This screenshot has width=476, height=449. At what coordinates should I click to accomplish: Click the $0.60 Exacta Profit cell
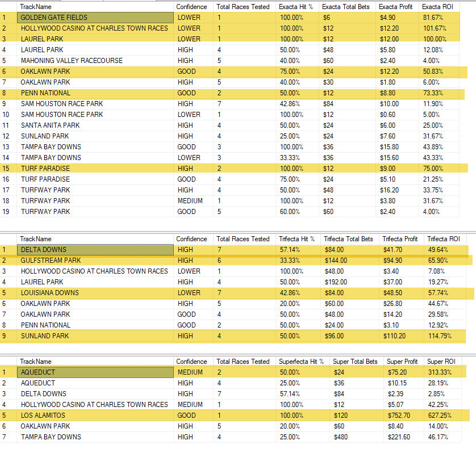(x=397, y=115)
